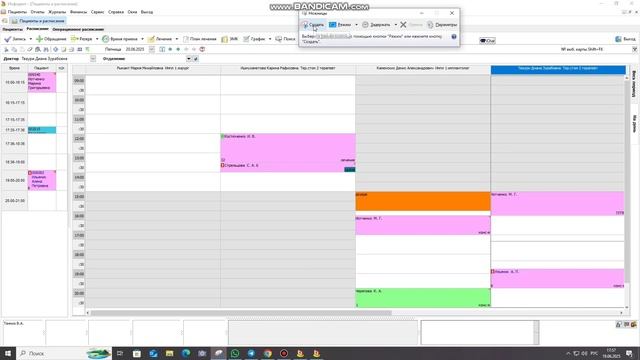The width and height of the screenshot is (640, 360).
Task: Click the green appointment block at 20:00
Action: [x=423, y=298]
